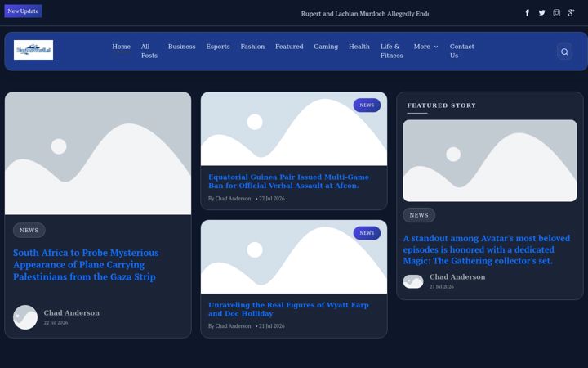
Task: Open the Google Plus social icon
Action: (x=571, y=13)
